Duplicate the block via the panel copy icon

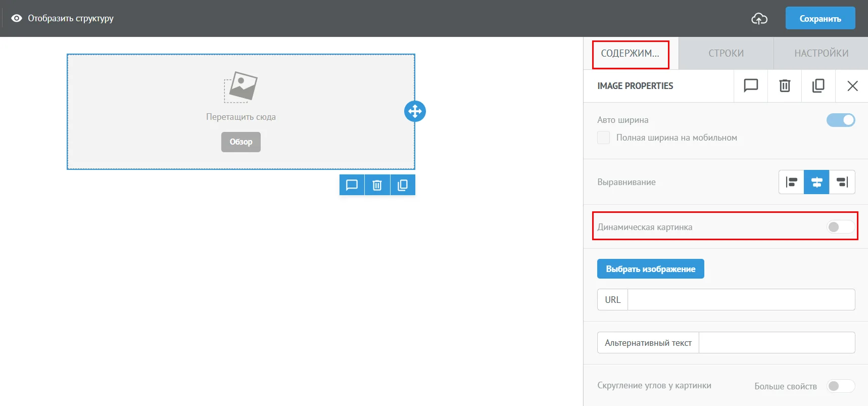coord(818,86)
